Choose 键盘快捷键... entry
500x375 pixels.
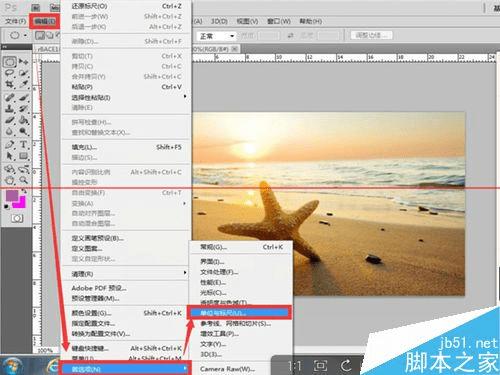126,348
